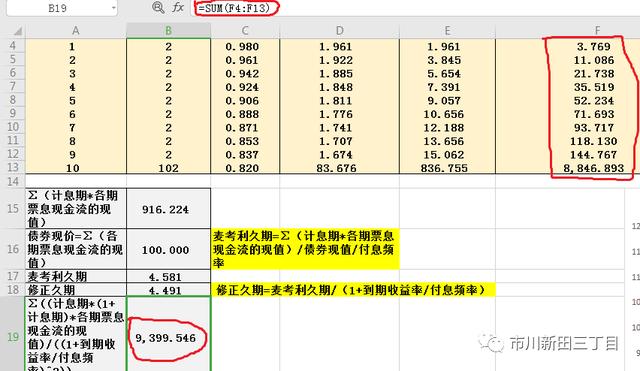The width and height of the screenshot is (640, 371).
Task: Select row 18 header
Action: point(13,290)
